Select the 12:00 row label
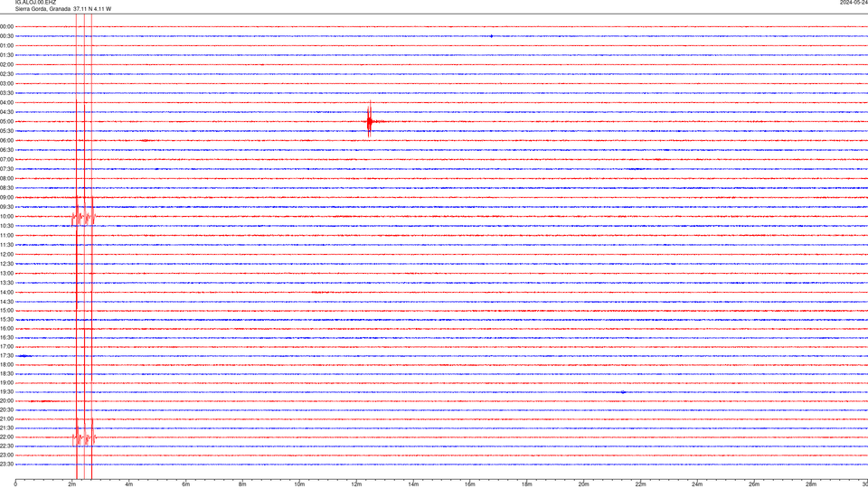The width and height of the screenshot is (868, 488). (x=6, y=254)
